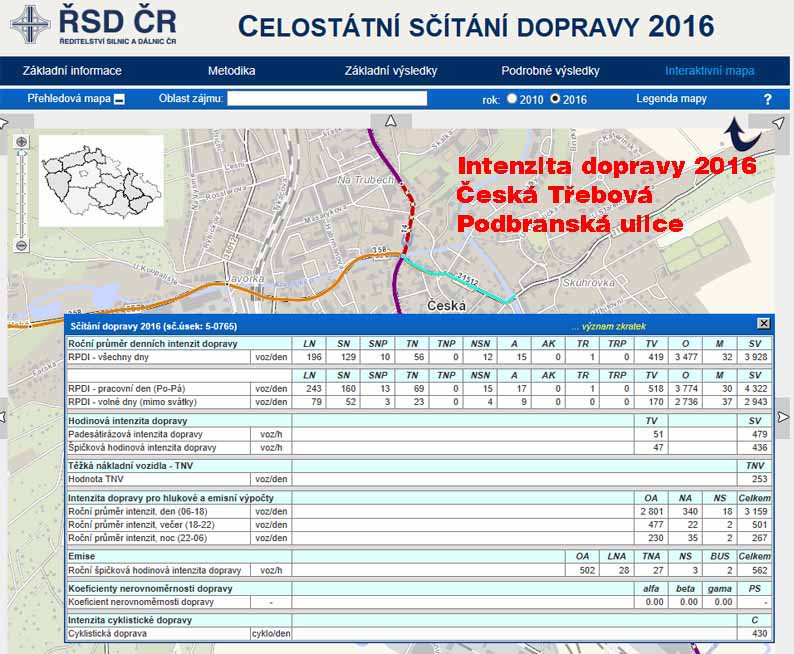This screenshot has width=794, height=654.
Task: Click the SV value 3 928
Action: (755, 357)
